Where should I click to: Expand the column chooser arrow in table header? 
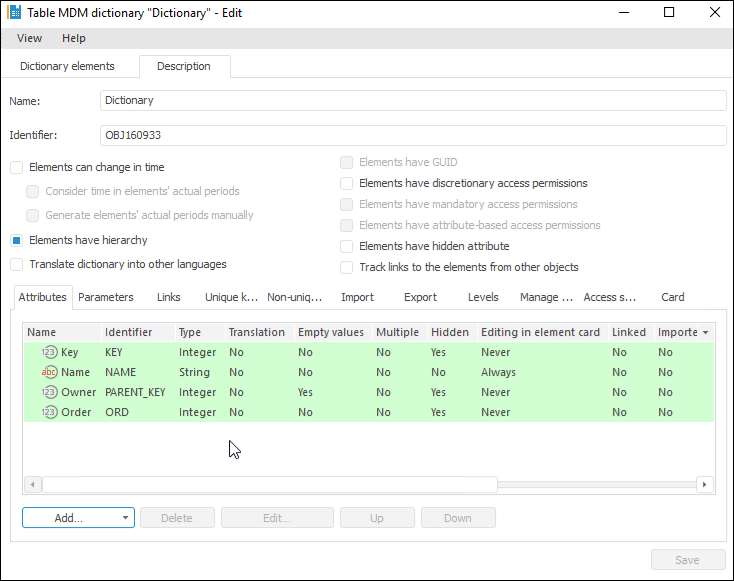point(706,332)
